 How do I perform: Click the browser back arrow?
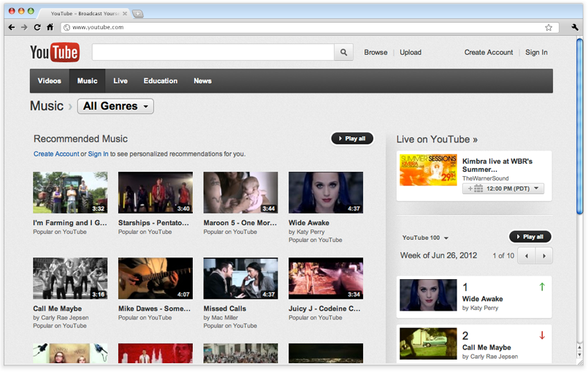12,27
